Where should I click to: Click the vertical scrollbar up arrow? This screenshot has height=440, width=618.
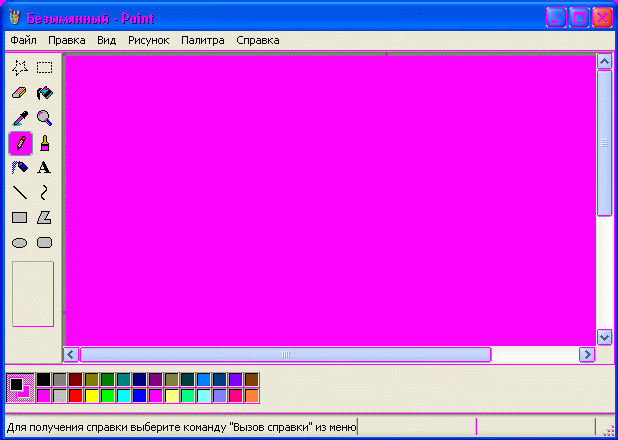[605, 61]
